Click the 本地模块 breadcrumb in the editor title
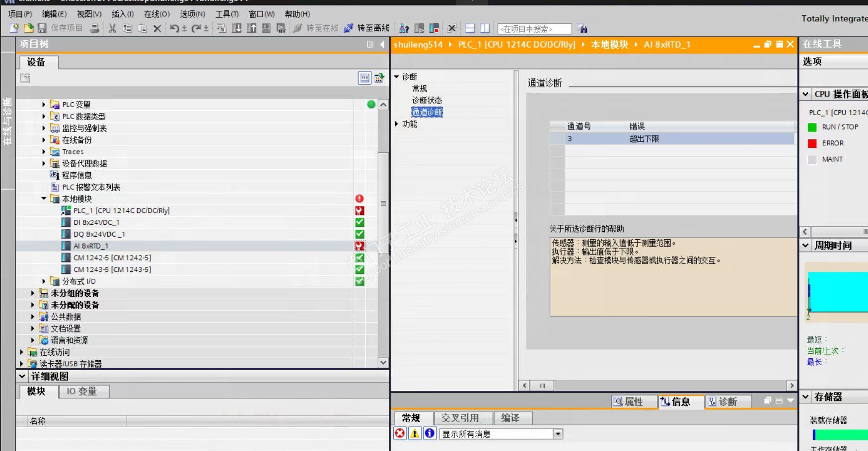868x451 pixels. 609,45
